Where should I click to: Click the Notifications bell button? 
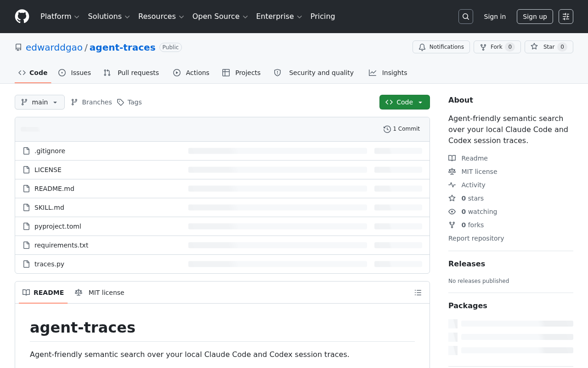click(441, 47)
